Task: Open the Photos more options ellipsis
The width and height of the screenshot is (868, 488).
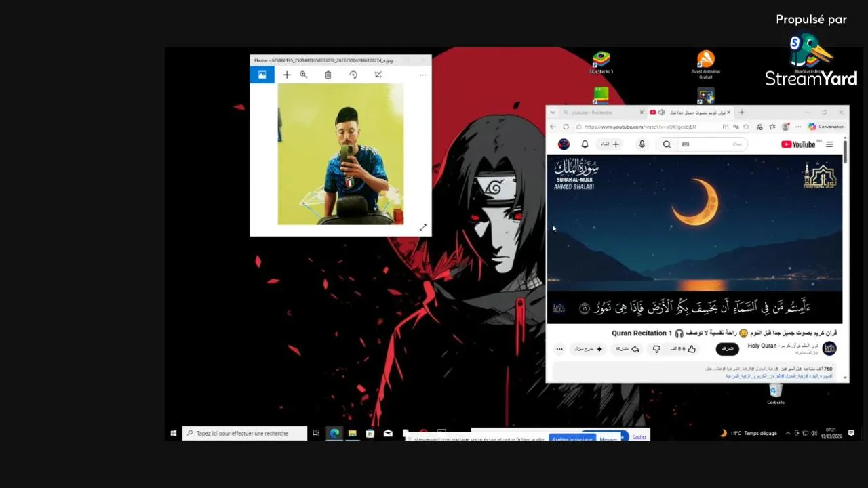Action: pos(422,75)
